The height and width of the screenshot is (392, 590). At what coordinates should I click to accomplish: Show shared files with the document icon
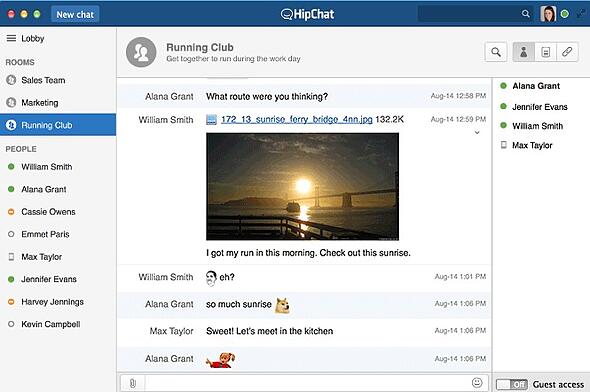[x=546, y=52]
